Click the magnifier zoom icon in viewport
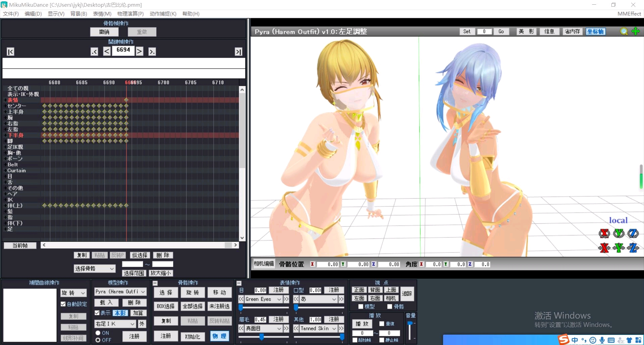The width and height of the screenshot is (644, 345). click(624, 31)
